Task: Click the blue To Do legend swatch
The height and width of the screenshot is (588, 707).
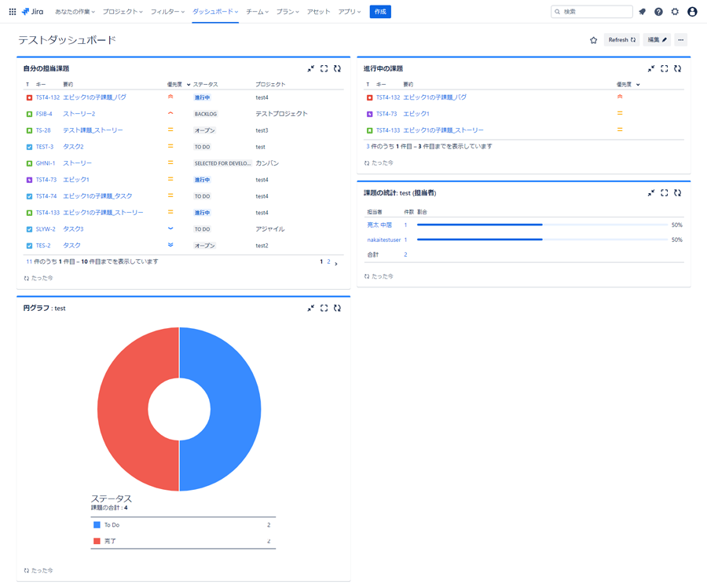Action: pos(97,525)
